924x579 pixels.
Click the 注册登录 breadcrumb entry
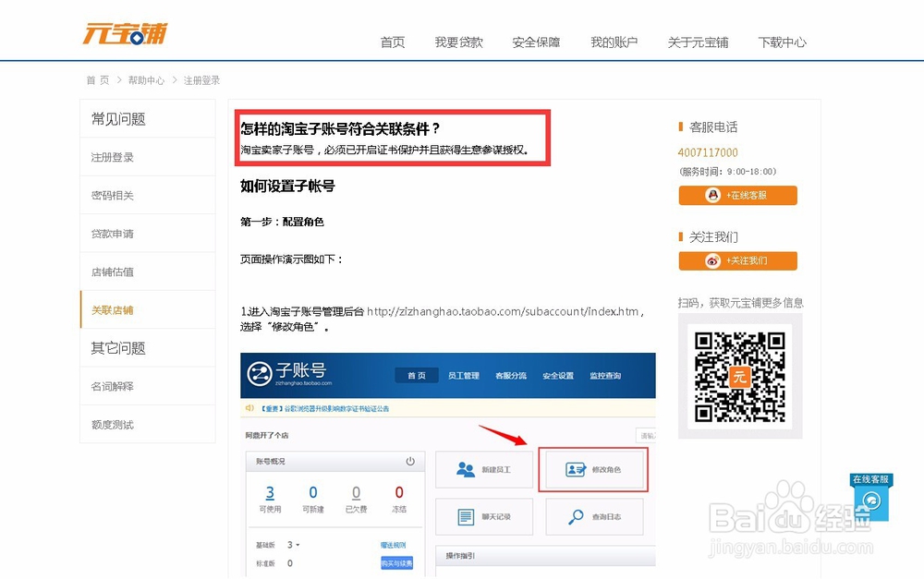[201, 80]
